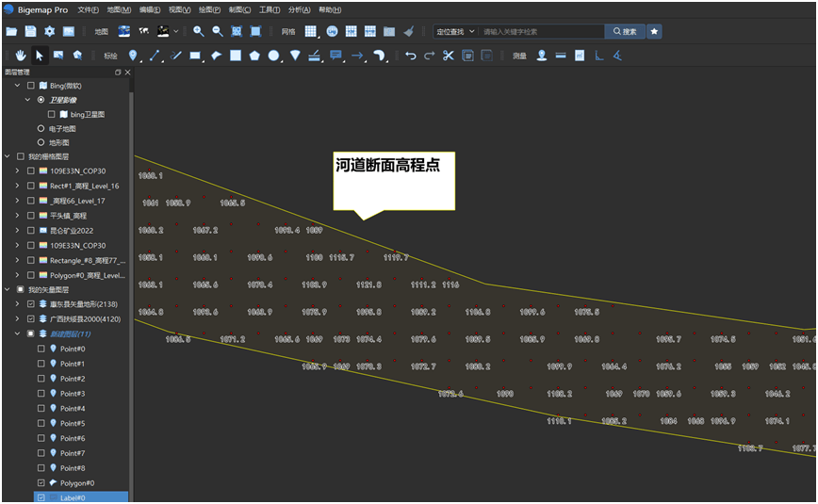818x504 pixels.
Task: Select the pentagon polygon drawing tool
Action: click(x=254, y=56)
